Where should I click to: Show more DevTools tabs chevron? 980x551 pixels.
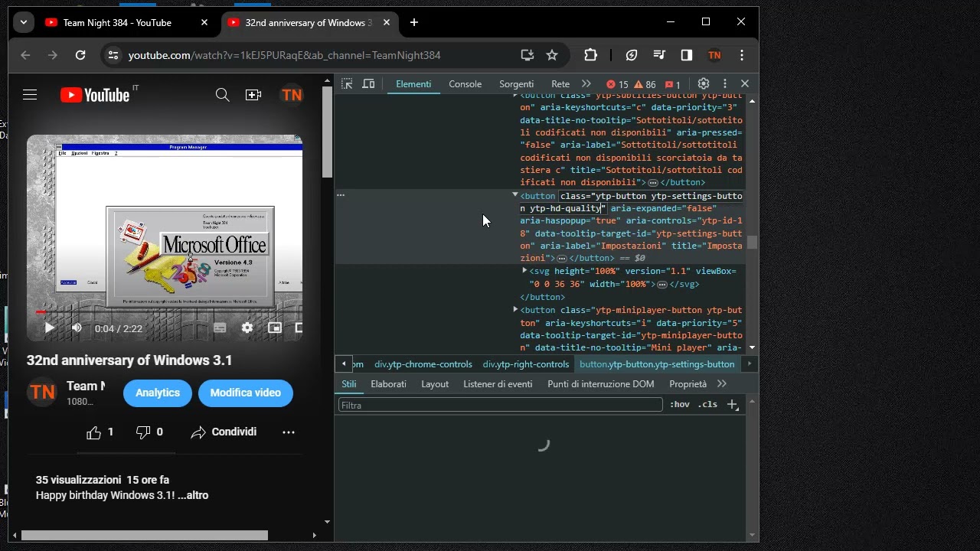[586, 84]
